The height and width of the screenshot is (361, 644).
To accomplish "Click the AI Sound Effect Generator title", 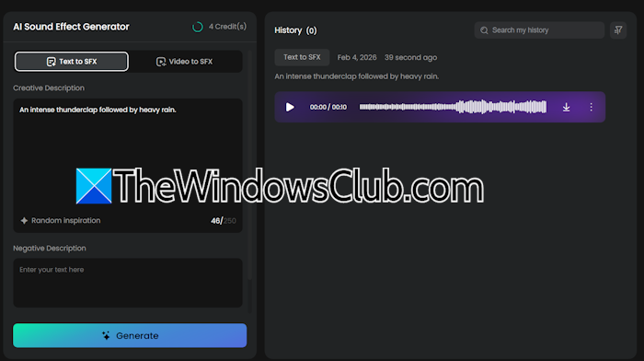I will pos(71,27).
